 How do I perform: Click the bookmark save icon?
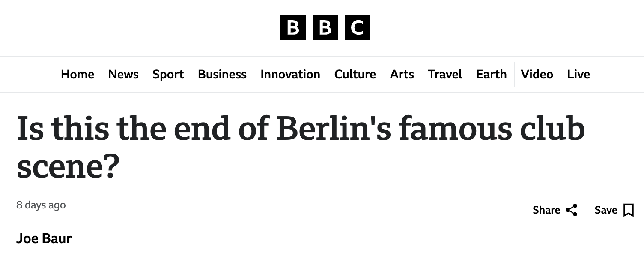tap(629, 210)
